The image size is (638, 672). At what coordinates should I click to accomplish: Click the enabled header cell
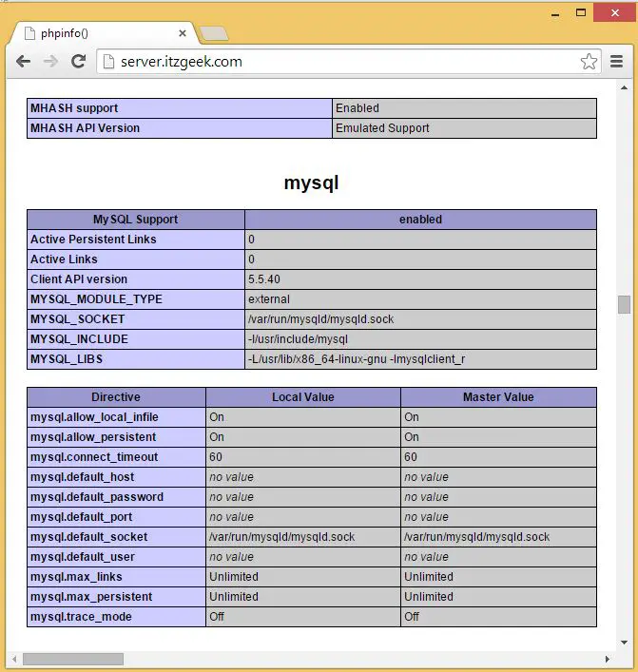[420, 220]
